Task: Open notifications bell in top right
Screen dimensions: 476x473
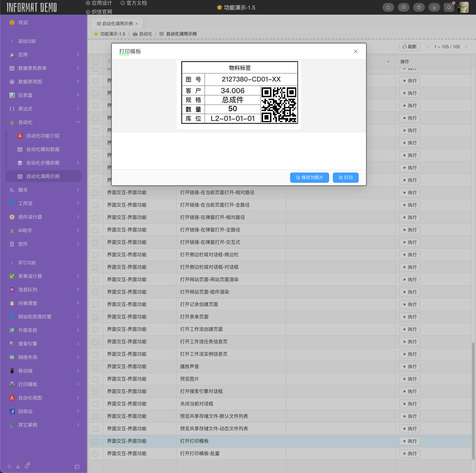Action: (449, 7)
